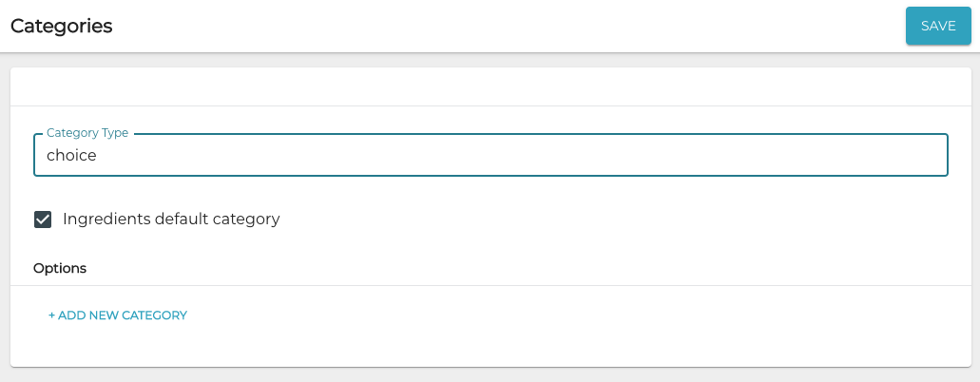Click the divider line under 'Options'
This screenshot has height=382, width=980.
pos(490,285)
